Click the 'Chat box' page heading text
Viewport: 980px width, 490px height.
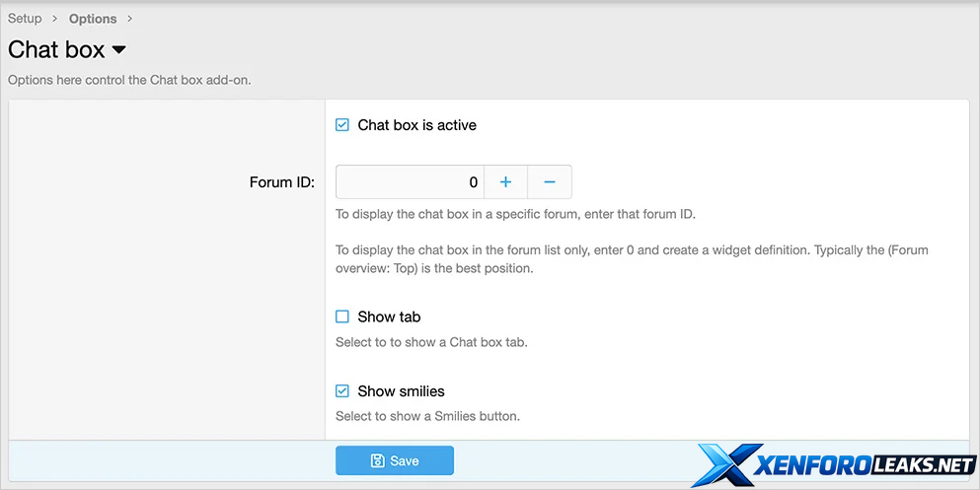pos(56,49)
